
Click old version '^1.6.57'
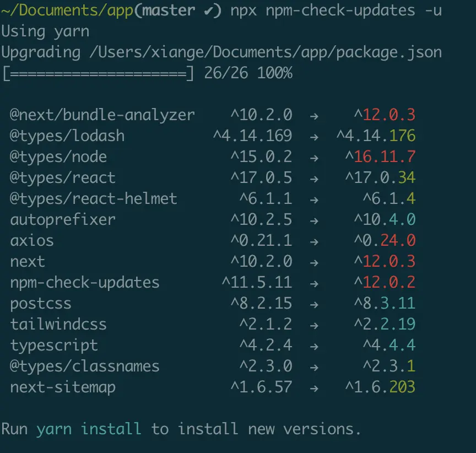click(x=261, y=388)
